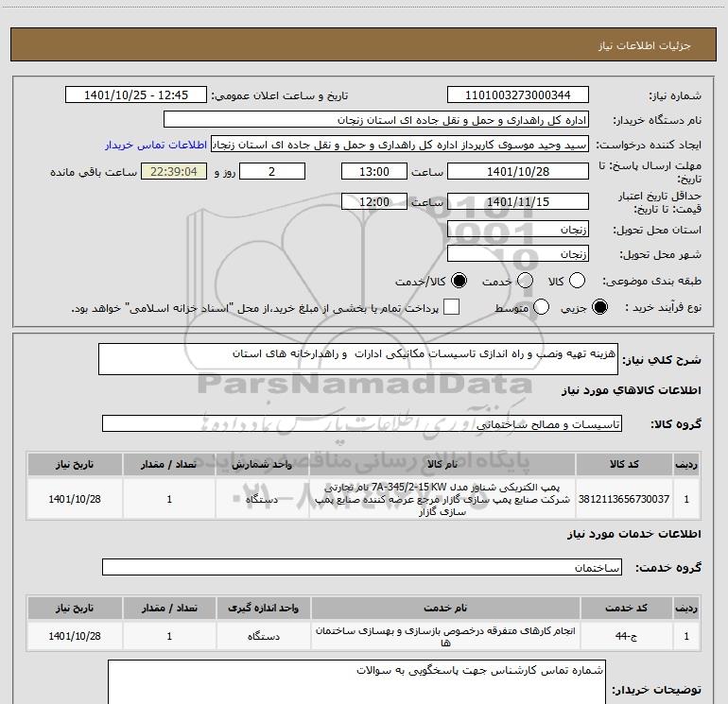Click the buyer notes text area
The height and width of the screenshot is (704, 728).
[356, 682]
